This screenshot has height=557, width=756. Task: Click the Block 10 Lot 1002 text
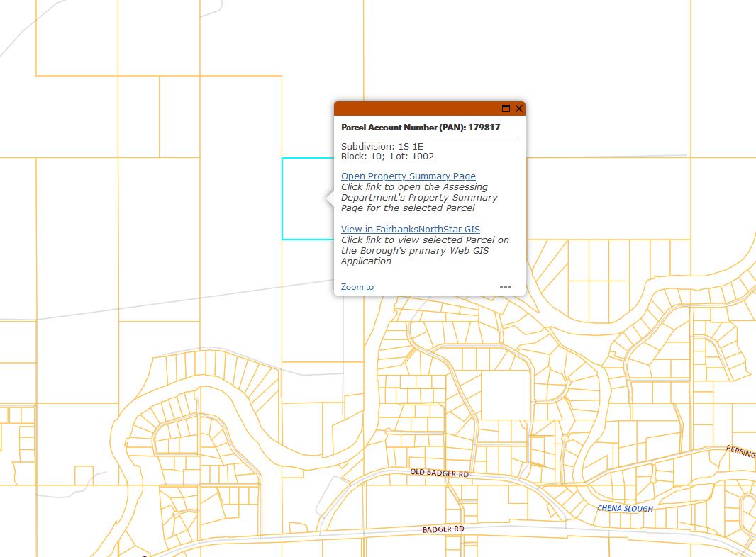point(387,157)
